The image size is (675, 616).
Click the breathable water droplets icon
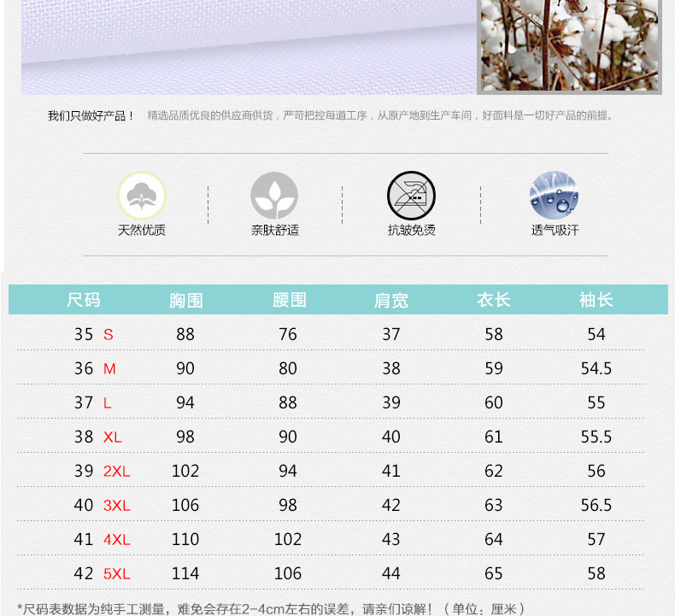[554, 196]
